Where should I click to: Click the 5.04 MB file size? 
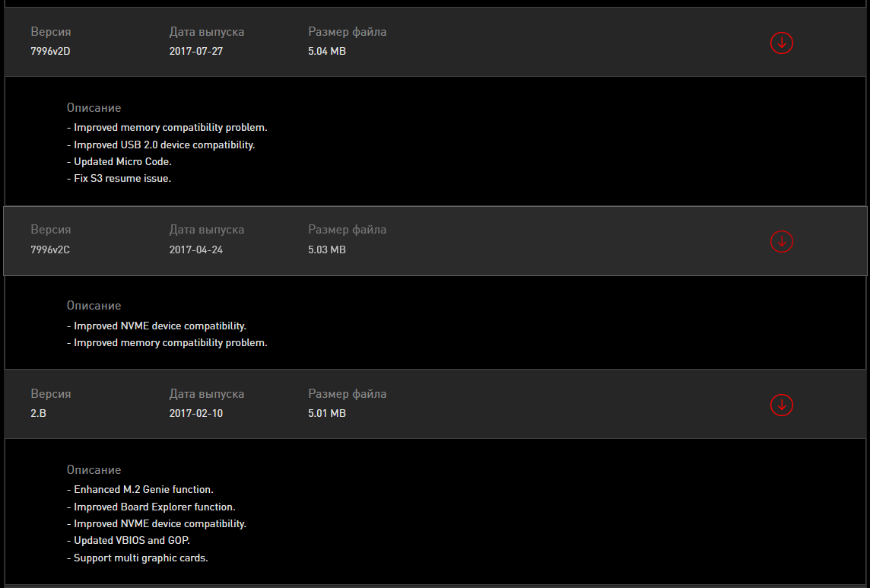(327, 52)
